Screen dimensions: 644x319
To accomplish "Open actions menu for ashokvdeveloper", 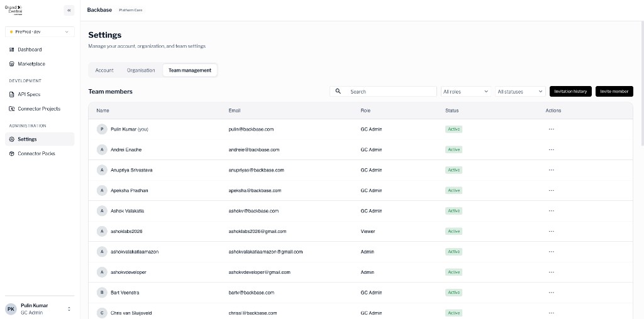I will point(551,272).
